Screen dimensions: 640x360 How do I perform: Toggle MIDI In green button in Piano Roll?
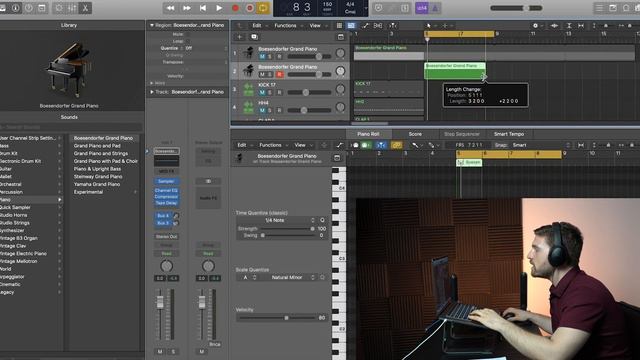pos(365,145)
